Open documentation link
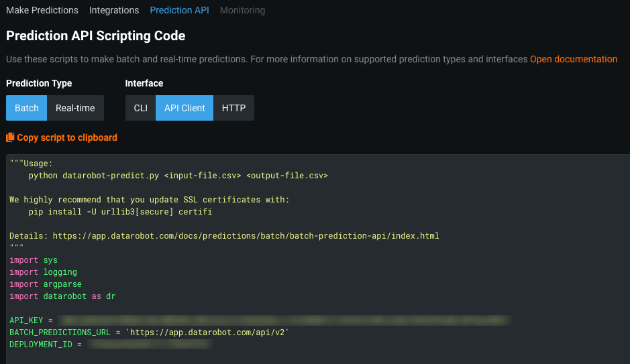Image resolution: width=630 pixels, height=364 pixels. [574, 59]
